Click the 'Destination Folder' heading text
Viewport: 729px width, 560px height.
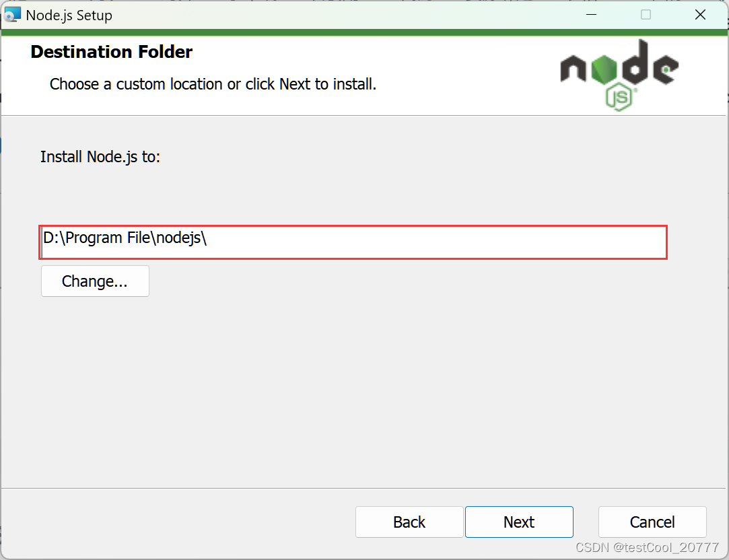coord(112,52)
